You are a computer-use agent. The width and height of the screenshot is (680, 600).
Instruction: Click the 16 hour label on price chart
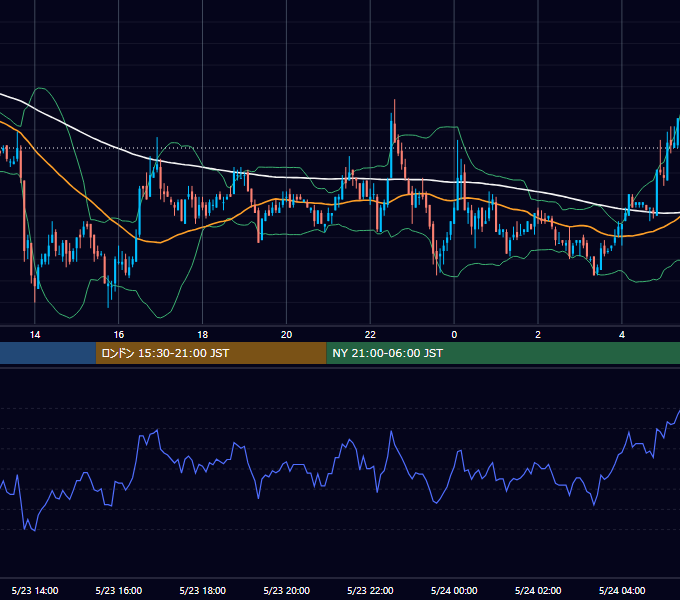click(x=118, y=335)
